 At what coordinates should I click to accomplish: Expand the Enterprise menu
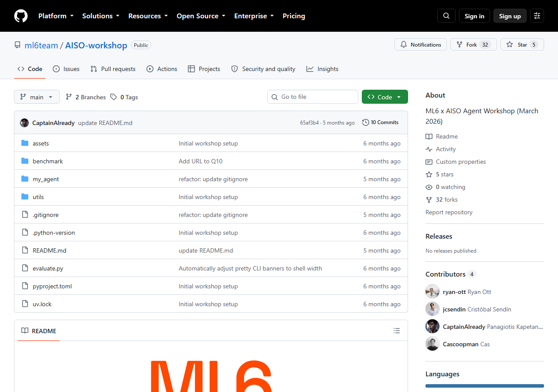pyautogui.click(x=254, y=16)
